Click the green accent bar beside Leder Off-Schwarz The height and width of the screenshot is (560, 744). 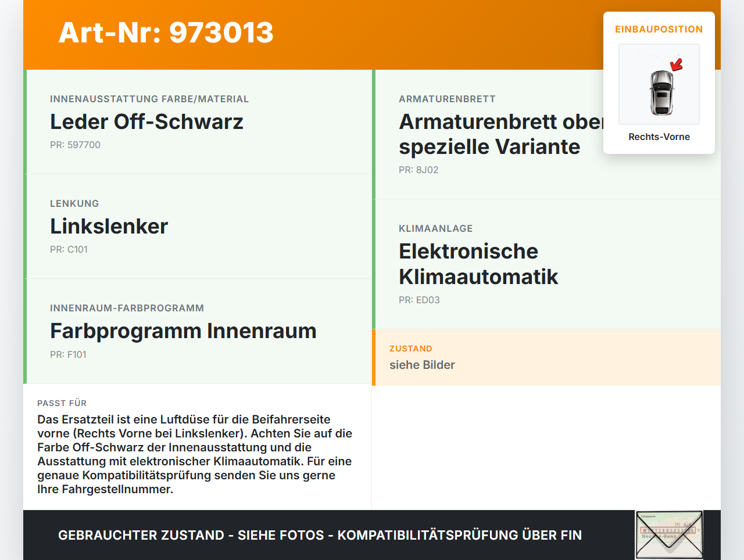click(x=24, y=121)
